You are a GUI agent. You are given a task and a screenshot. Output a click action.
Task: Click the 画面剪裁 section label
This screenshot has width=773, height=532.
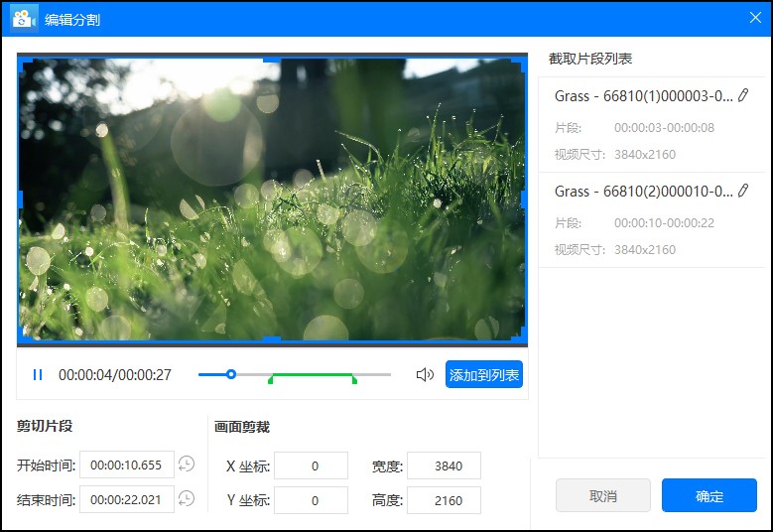point(241,427)
